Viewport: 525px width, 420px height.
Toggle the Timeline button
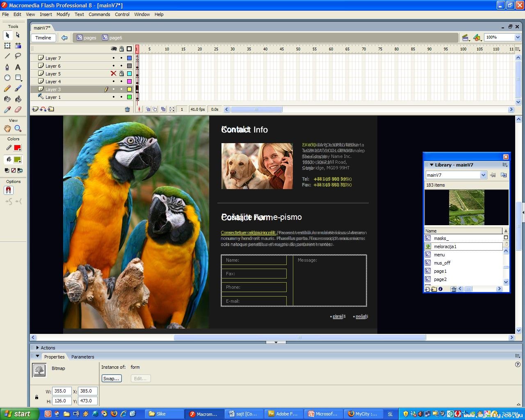[43, 38]
